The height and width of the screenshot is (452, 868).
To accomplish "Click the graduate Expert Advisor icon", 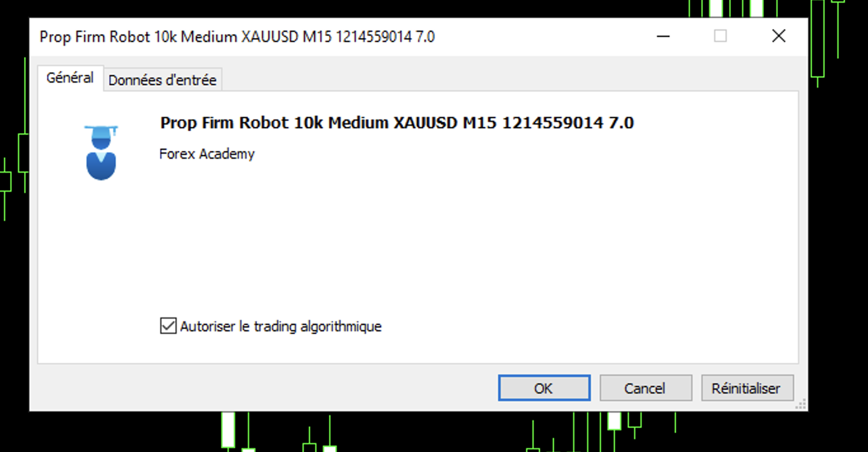I will pyautogui.click(x=101, y=152).
